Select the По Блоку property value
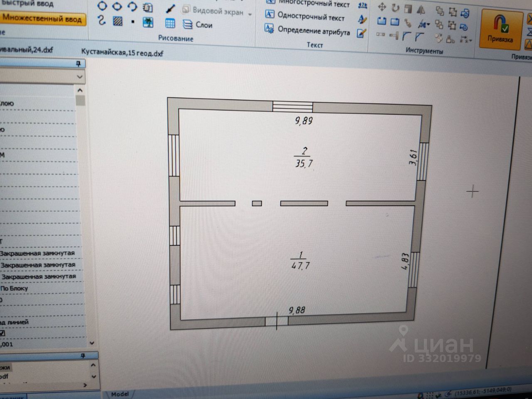Screen dimensions: 532x399 tap(14, 288)
